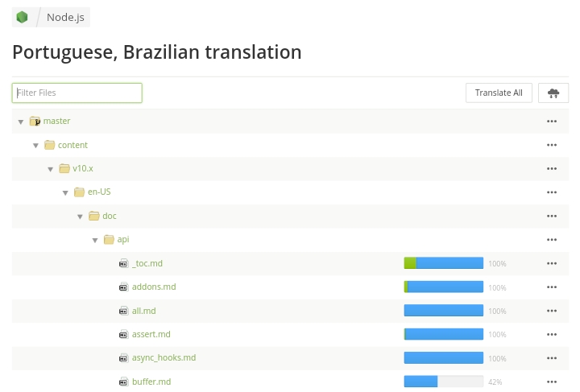The image size is (580, 392).
Task: Click the file icon beside addons.md
Action: (123, 287)
